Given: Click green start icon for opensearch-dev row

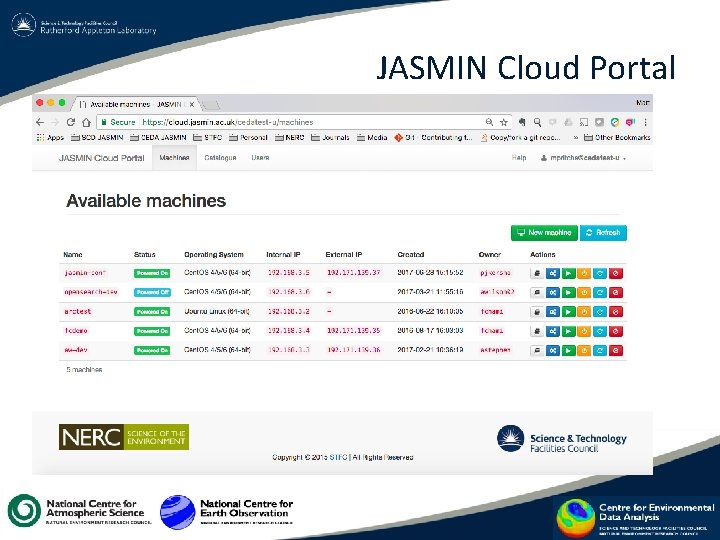Looking at the screenshot, I should pyautogui.click(x=568, y=292).
